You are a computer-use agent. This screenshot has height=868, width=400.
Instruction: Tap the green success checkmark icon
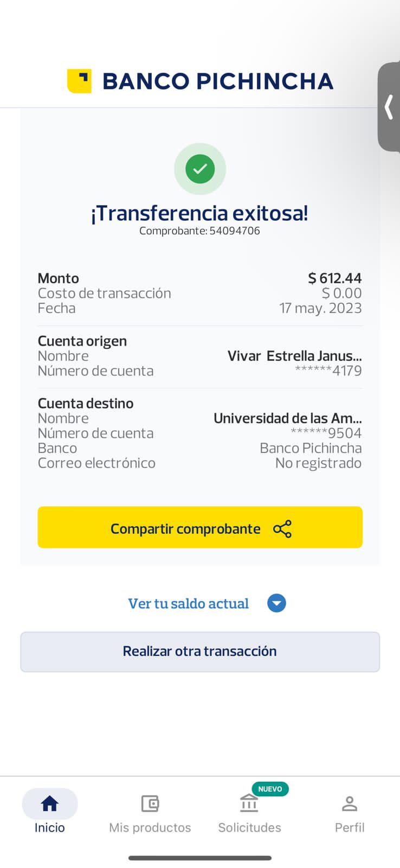200,169
